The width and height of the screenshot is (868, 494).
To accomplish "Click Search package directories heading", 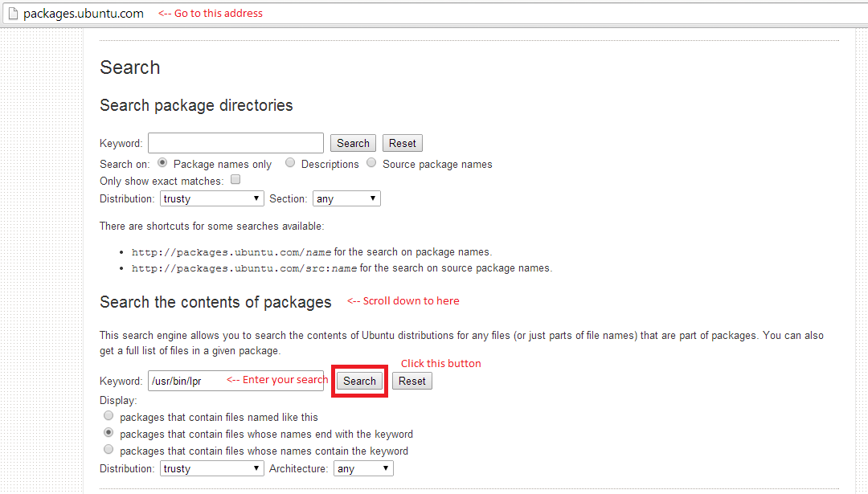I will [x=197, y=105].
